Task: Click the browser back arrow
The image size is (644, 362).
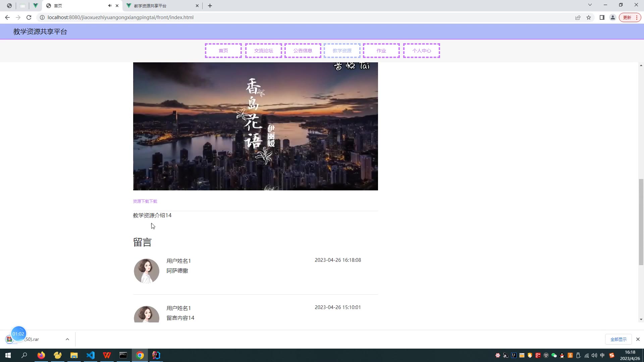Action: pos(7,17)
